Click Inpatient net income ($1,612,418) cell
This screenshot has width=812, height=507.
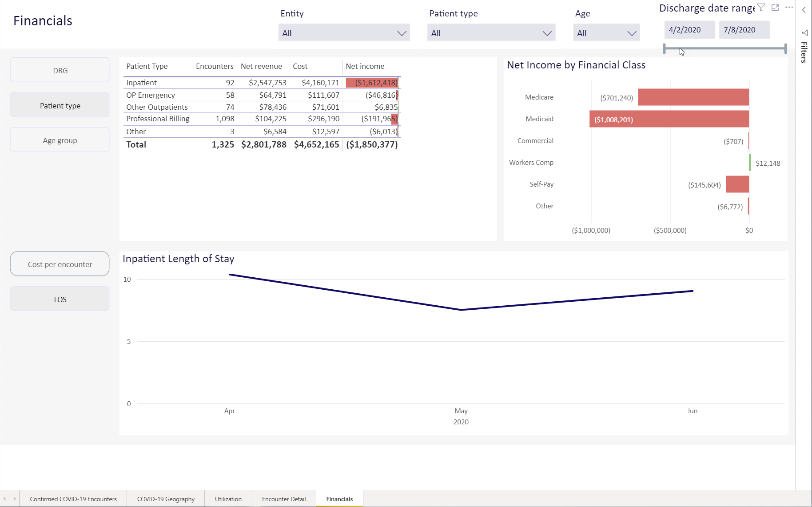[x=372, y=83]
